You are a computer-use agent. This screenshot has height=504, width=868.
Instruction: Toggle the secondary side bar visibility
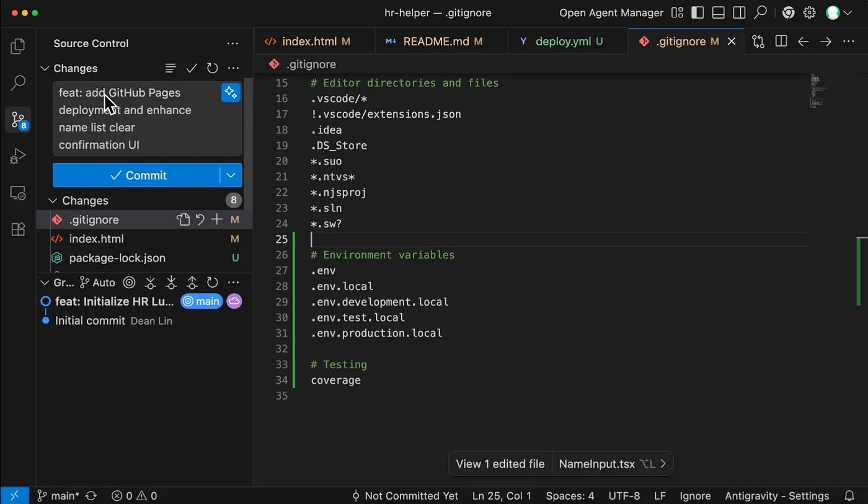pos(738,13)
